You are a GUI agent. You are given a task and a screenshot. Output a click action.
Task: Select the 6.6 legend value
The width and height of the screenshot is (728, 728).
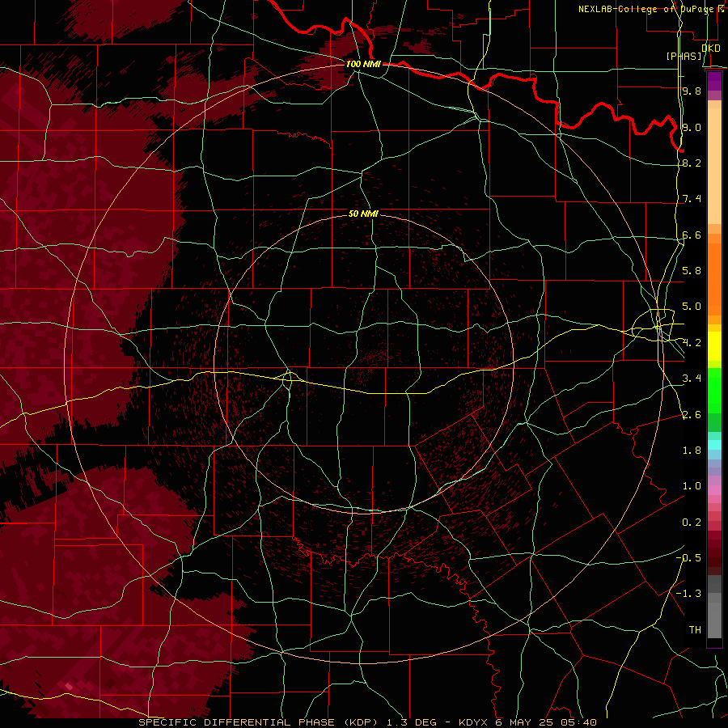point(692,235)
